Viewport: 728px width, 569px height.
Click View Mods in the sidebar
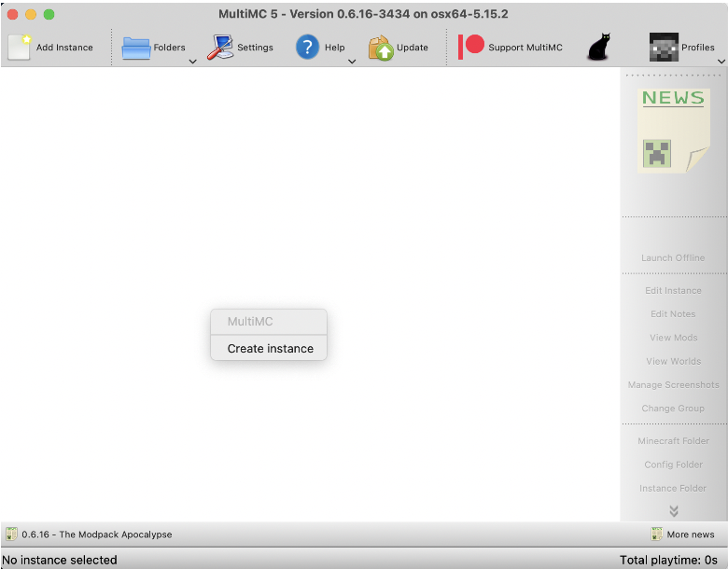coord(673,338)
